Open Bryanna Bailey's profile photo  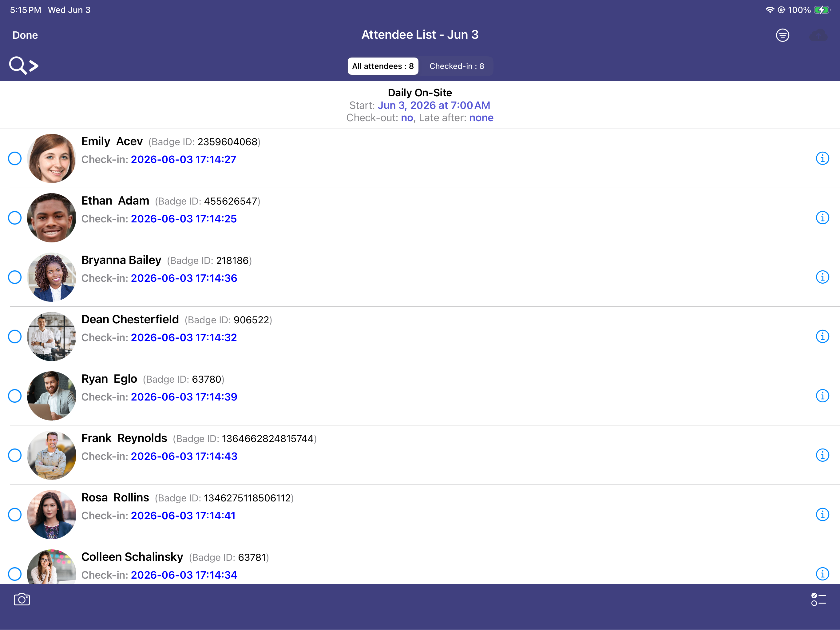pyautogui.click(x=52, y=277)
